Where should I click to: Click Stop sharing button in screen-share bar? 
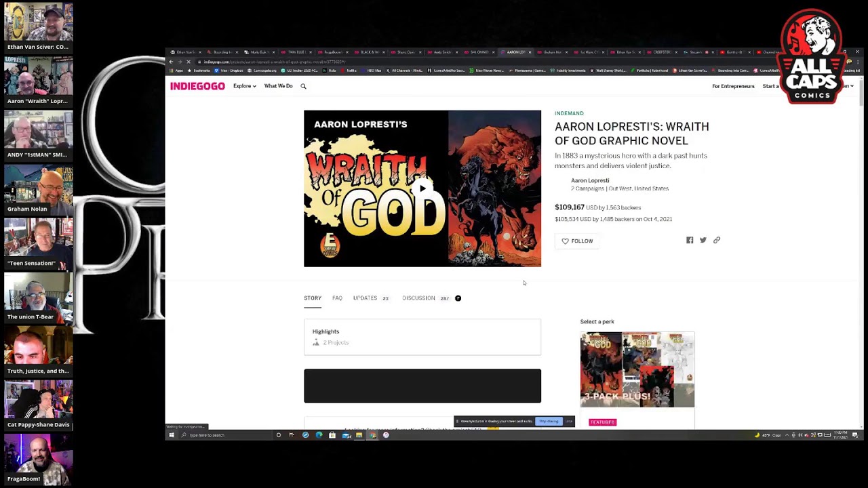[549, 422]
